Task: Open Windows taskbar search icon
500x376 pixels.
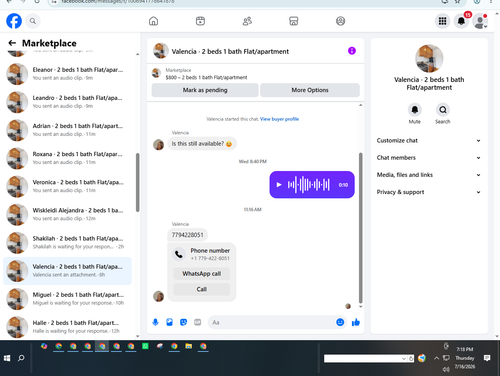Action: click(21, 358)
